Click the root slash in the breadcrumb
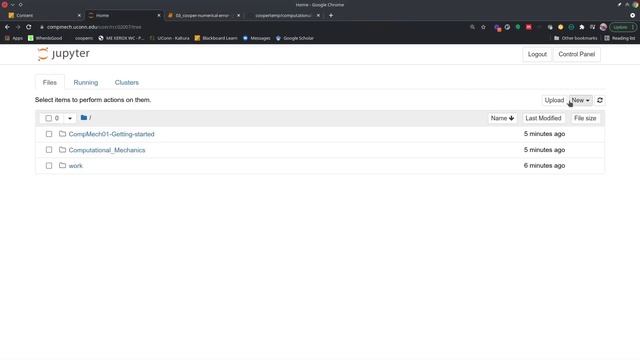The image size is (640, 360). pos(90,118)
